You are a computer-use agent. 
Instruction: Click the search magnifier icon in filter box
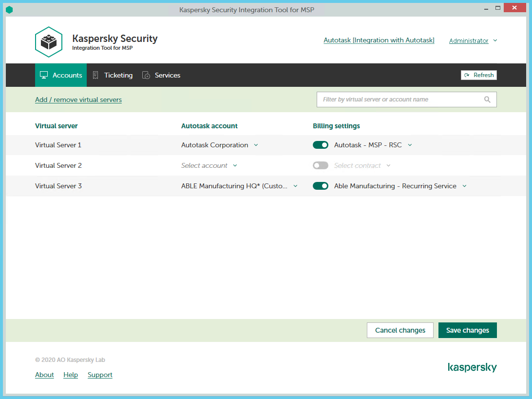[x=487, y=100]
